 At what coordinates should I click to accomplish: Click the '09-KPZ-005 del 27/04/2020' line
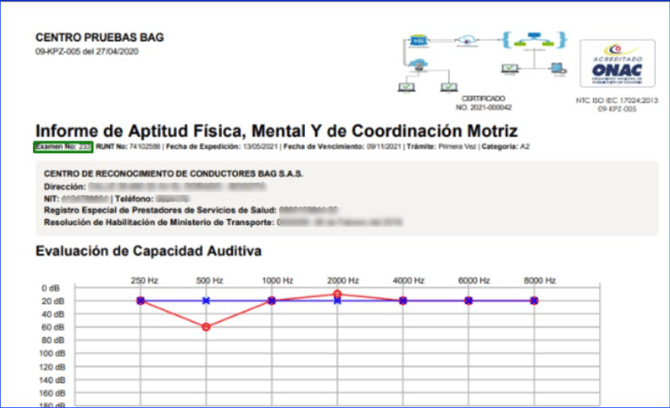(87, 52)
